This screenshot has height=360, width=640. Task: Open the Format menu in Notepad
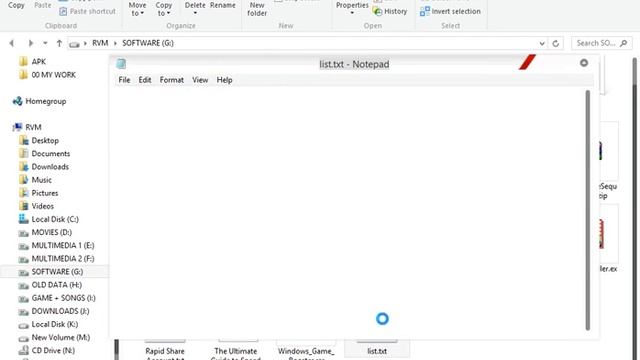[x=171, y=80]
